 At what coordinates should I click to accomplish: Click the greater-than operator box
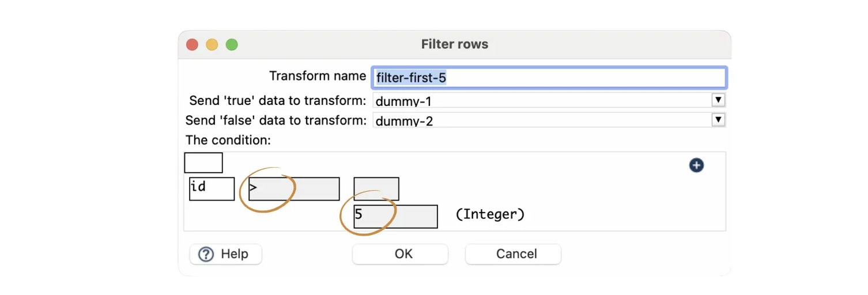[x=294, y=189]
